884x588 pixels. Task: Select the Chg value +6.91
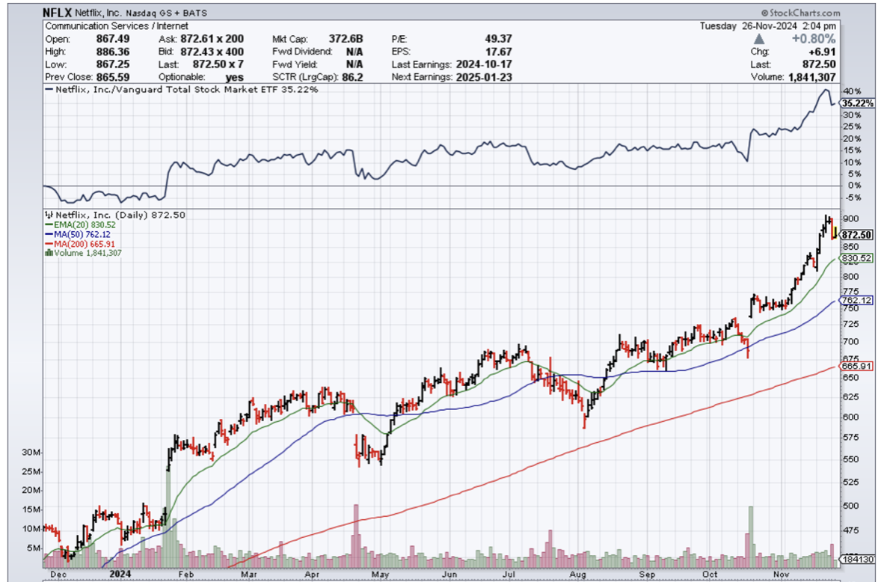point(822,52)
